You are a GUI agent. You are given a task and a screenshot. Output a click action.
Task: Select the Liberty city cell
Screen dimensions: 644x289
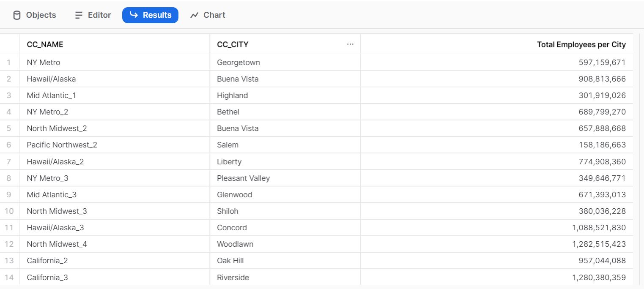(285, 162)
